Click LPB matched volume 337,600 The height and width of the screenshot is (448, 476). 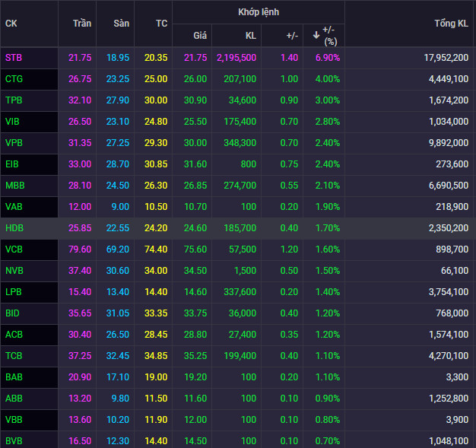240,291
